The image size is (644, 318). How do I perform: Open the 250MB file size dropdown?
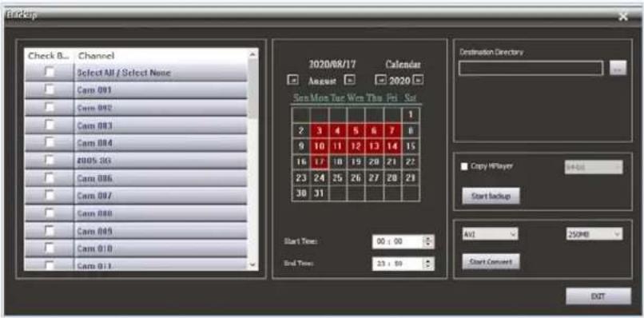[x=594, y=234]
